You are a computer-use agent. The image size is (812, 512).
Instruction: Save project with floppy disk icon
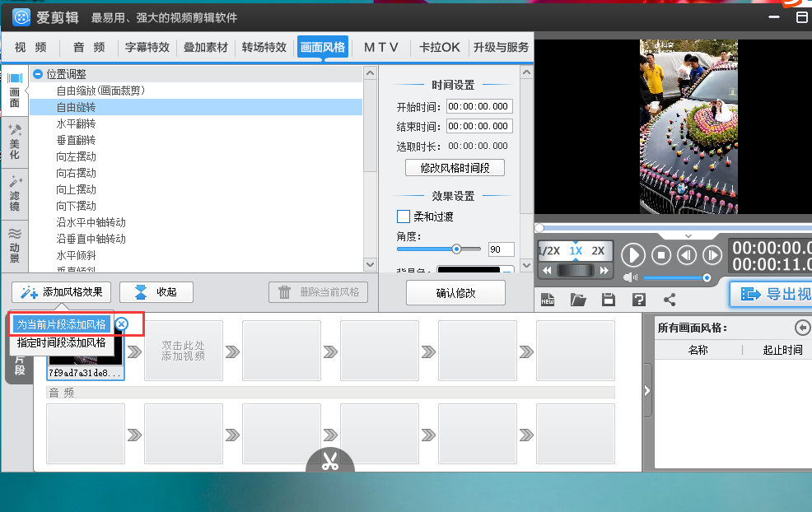tap(609, 300)
